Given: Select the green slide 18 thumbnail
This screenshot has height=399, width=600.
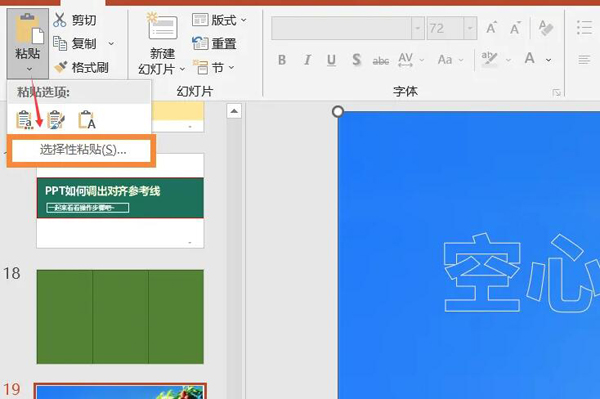Looking at the screenshot, I should [120, 317].
